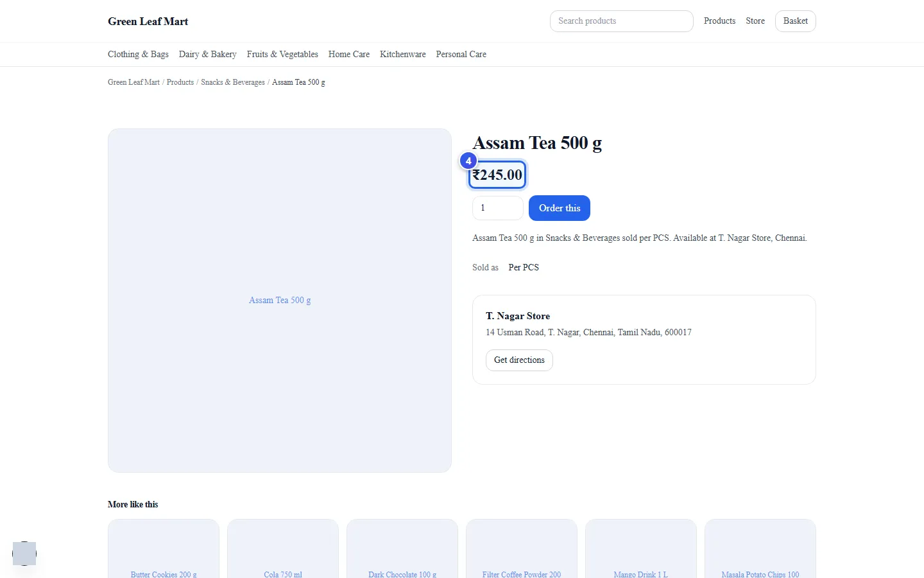This screenshot has height=578, width=924.
Task: Click the Per PCS value
Action: click(524, 268)
